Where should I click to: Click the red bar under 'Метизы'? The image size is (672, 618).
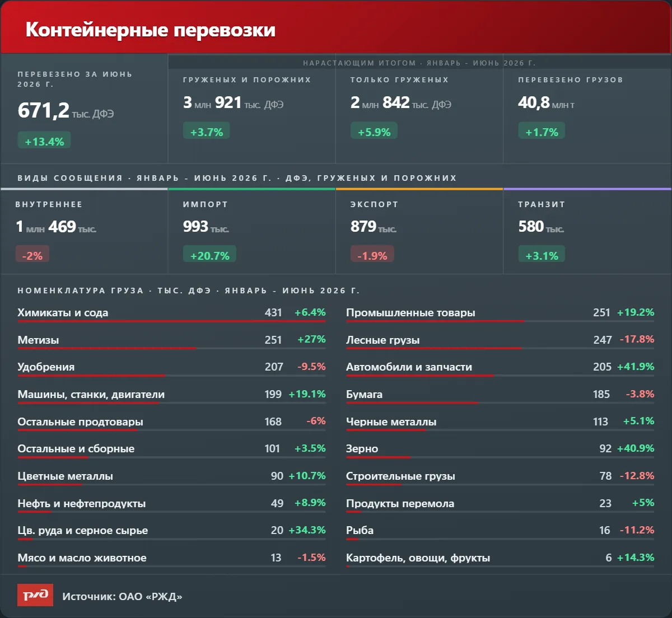(107, 348)
